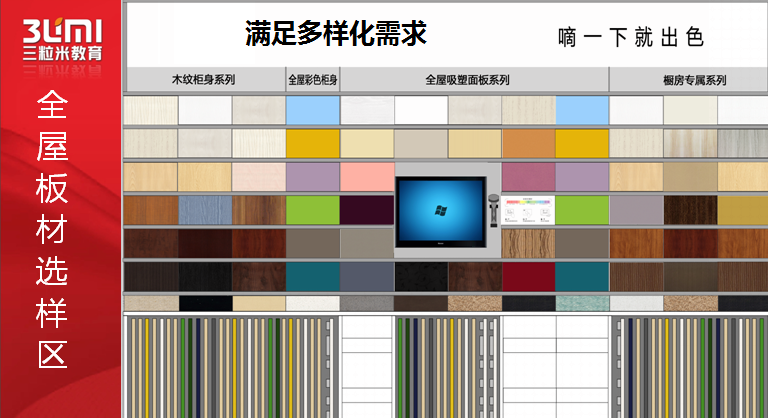This screenshot has width=768, height=418.
Task: Click the 满足多样化需求 title text
Action: pyautogui.click(x=336, y=35)
